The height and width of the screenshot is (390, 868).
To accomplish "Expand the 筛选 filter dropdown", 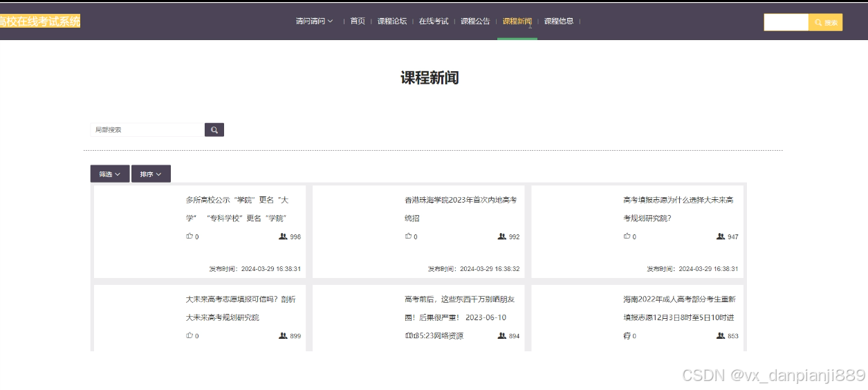I will (110, 174).
